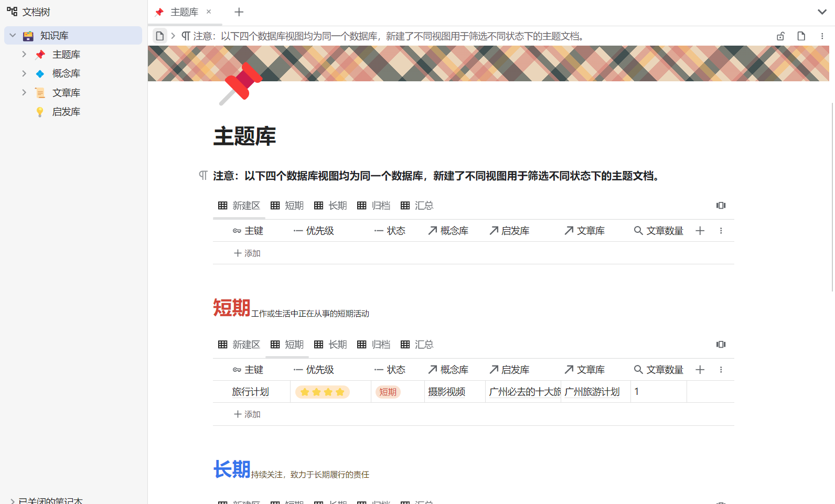Click the layout icon of the first database
The image size is (835, 504).
721,206
